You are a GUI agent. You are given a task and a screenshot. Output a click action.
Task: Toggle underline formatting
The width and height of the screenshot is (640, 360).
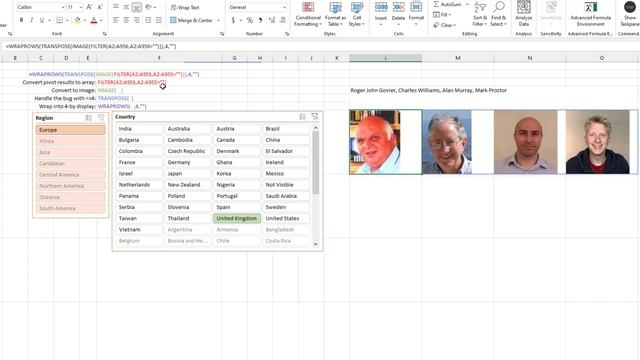pos(42,20)
